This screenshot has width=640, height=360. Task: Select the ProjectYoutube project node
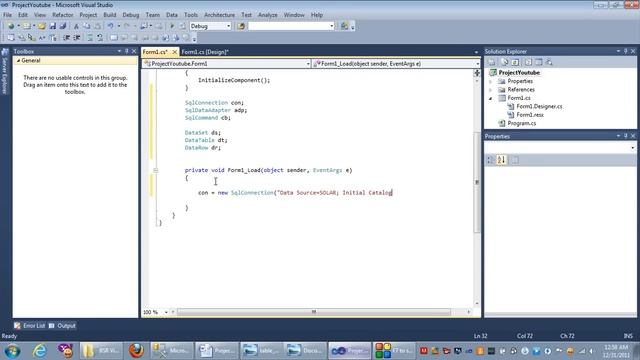pos(519,73)
